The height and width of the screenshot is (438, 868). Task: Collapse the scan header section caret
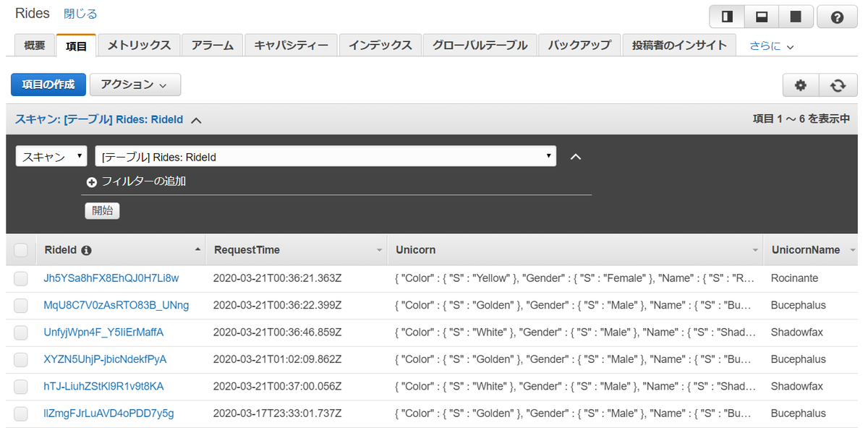(x=196, y=120)
